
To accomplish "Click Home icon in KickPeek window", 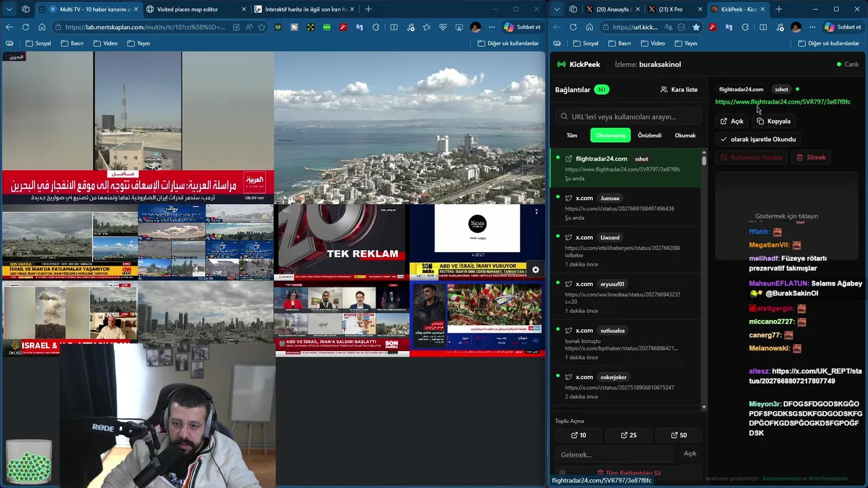I will [589, 27].
